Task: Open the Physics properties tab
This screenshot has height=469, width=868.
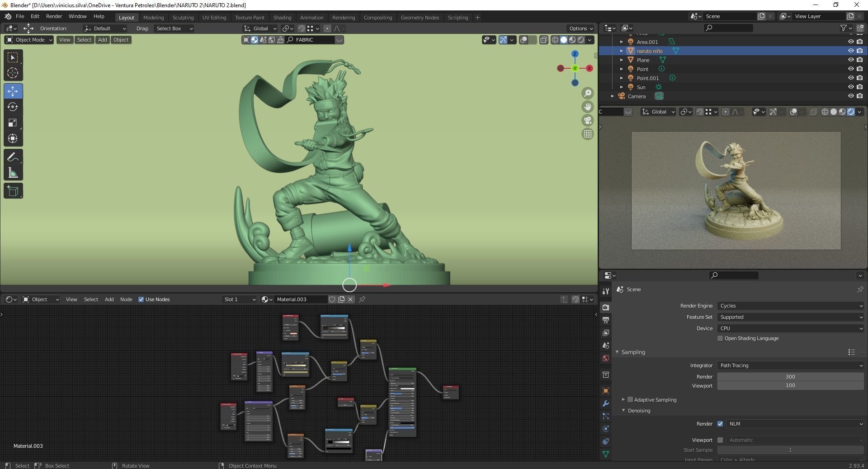Action: 606,429
